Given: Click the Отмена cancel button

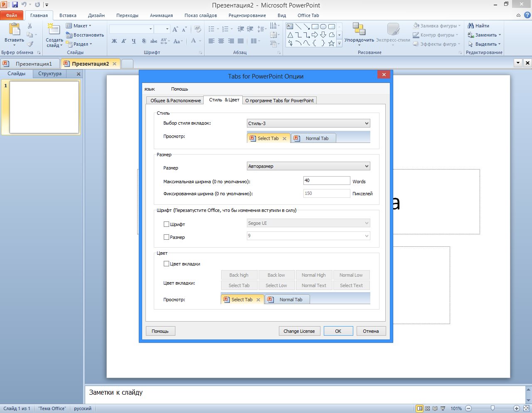Looking at the screenshot, I should [371, 331].
